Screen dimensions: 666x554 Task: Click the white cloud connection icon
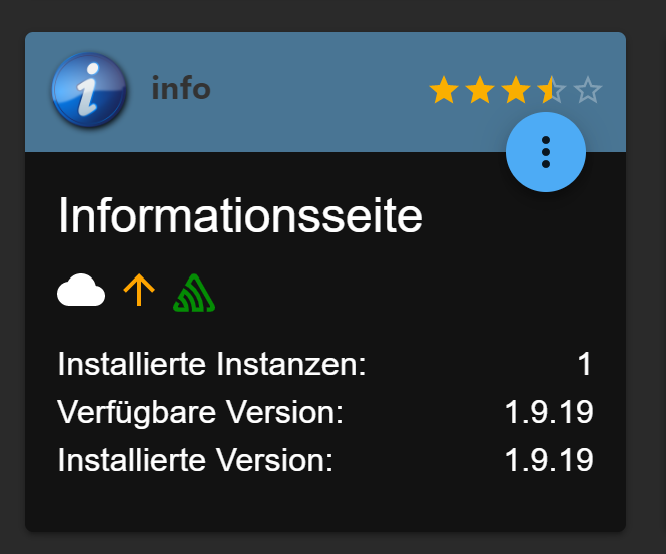click(81, 291)
